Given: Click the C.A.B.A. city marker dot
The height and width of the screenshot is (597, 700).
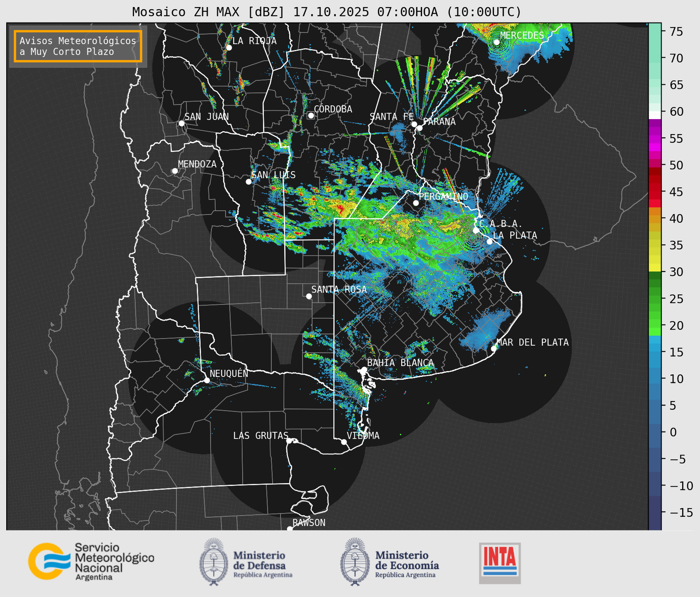Looking at the screenshot, I should tap(476, 230).
